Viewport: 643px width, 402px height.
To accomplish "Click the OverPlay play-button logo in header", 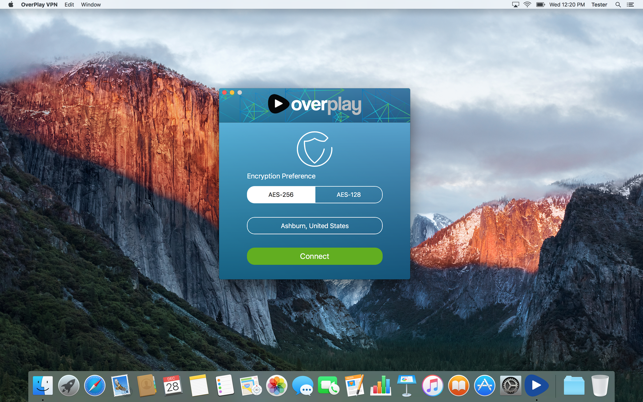I will pyautogui.click(x=278, y=103).
